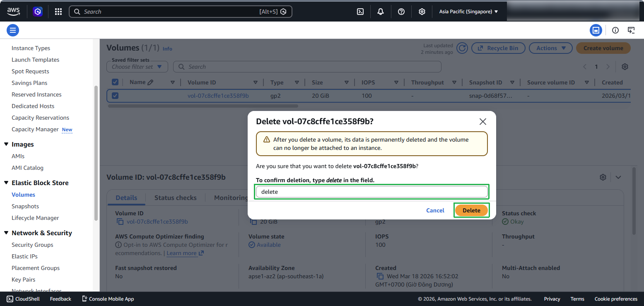Open Cookie preferences in the footer
The height and width of the screenshot is (306, 644).
pos(616,299)
